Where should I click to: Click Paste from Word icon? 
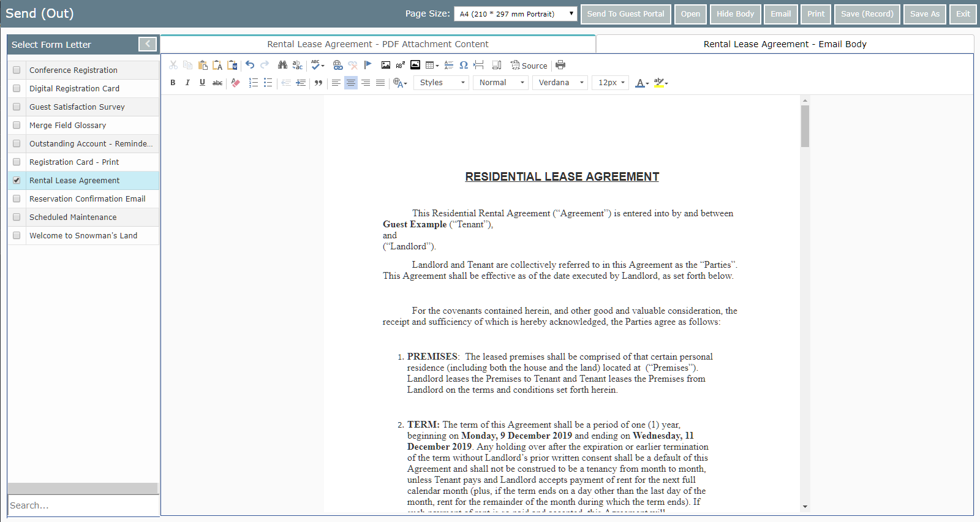[x=232, y=65]
